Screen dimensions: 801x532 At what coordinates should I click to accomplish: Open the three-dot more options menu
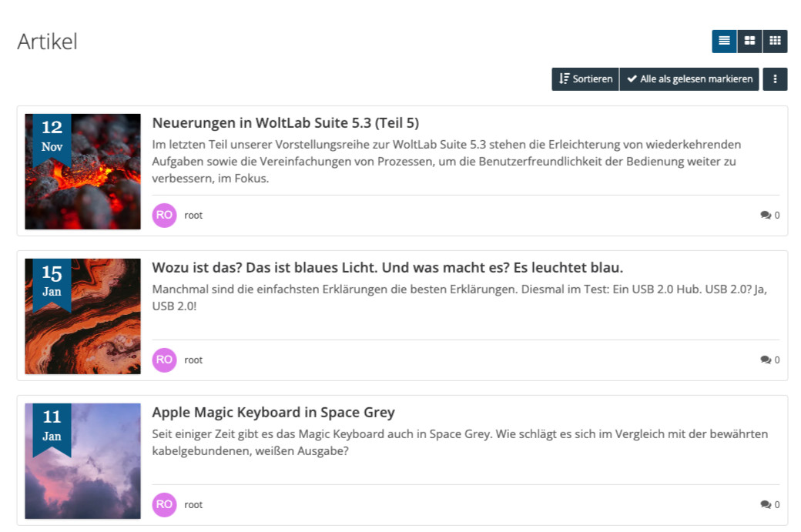(775, 79)
